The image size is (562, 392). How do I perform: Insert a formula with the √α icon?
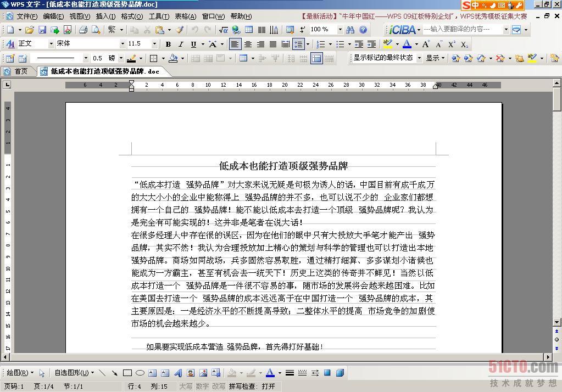223,30
